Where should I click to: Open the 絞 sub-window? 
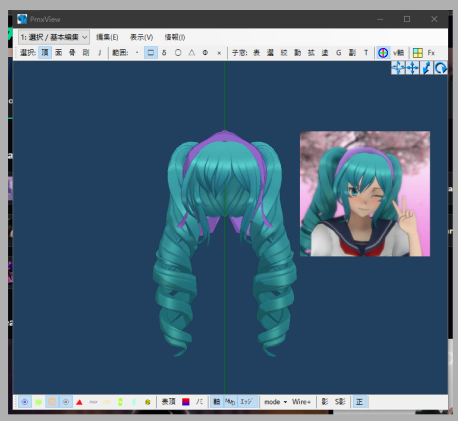pyautogui.click(x=284, y=53)
